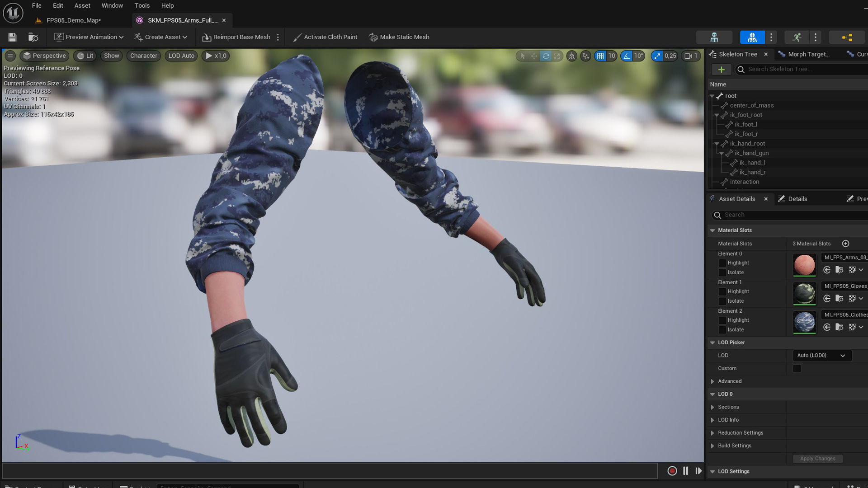Collapse the Material Slots section

712,230
